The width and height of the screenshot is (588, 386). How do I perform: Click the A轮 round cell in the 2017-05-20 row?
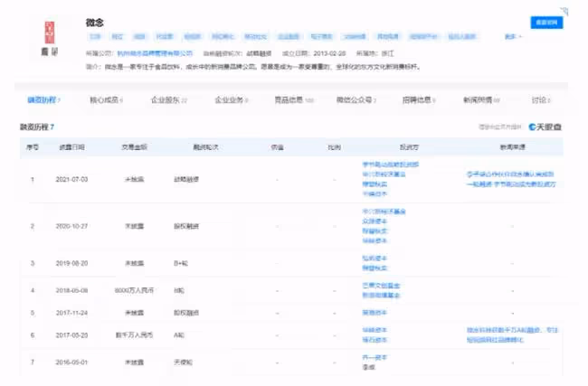pos(179,335)
